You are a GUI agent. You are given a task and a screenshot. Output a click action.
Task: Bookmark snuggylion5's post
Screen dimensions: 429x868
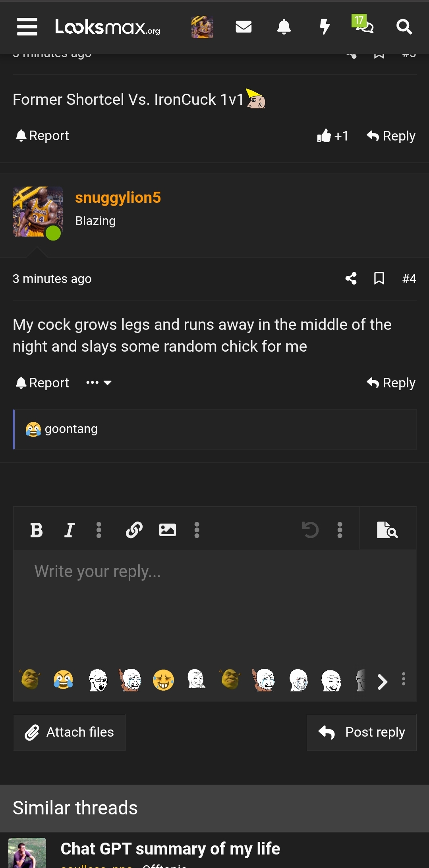(x=378, y=279)
